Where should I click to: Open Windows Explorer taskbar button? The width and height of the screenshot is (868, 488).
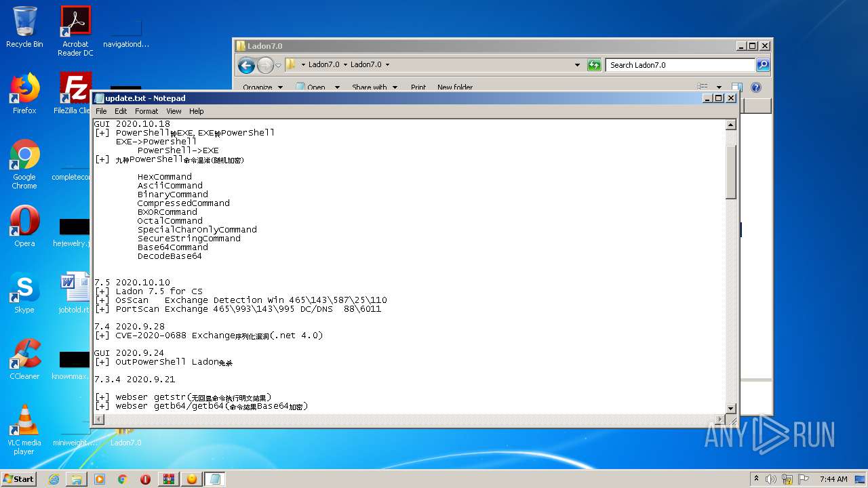(77, 479)
